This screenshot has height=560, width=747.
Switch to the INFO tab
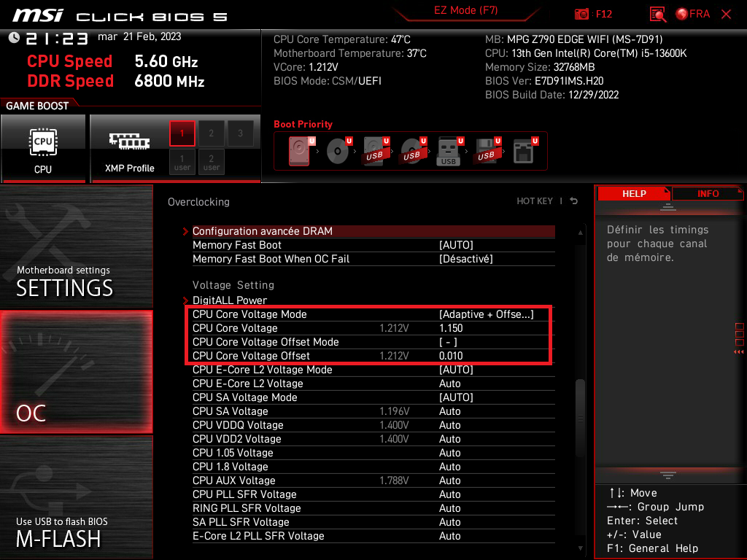pyautogui.click(x=708, y=194)
